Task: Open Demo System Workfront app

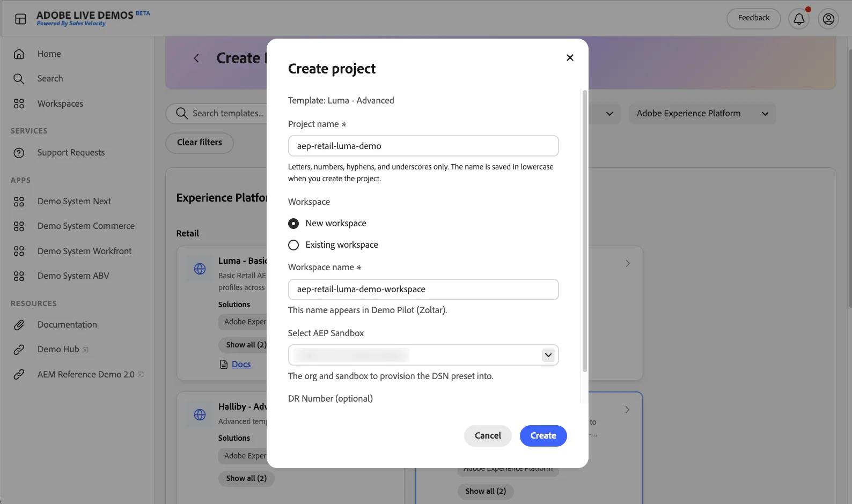Action: click(x=84, y=251)
